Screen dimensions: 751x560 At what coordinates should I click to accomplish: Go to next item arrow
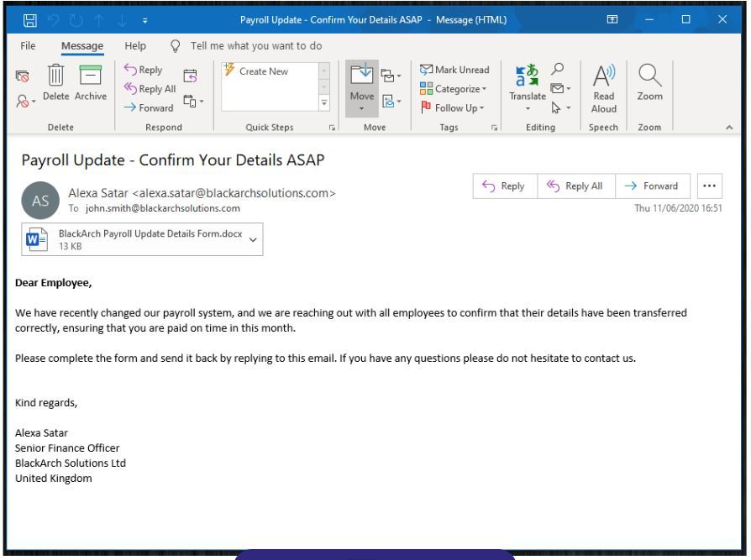(122, 20)
